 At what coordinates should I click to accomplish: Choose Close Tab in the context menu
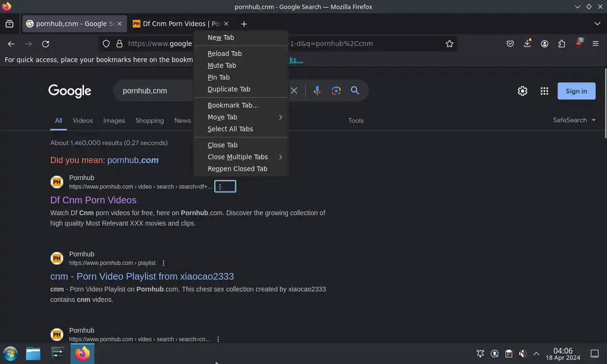241,145
